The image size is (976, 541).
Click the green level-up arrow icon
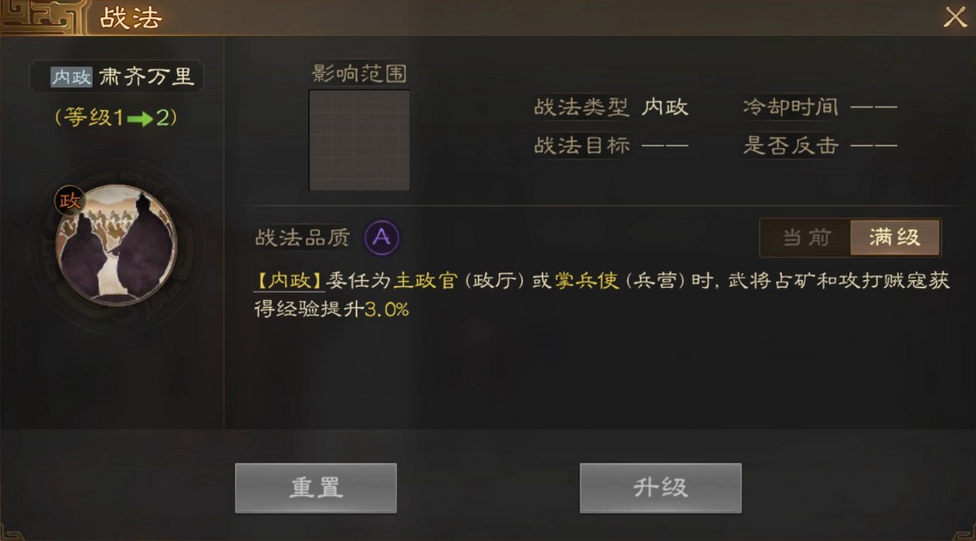pyautogui.click(x=140, y=118)
